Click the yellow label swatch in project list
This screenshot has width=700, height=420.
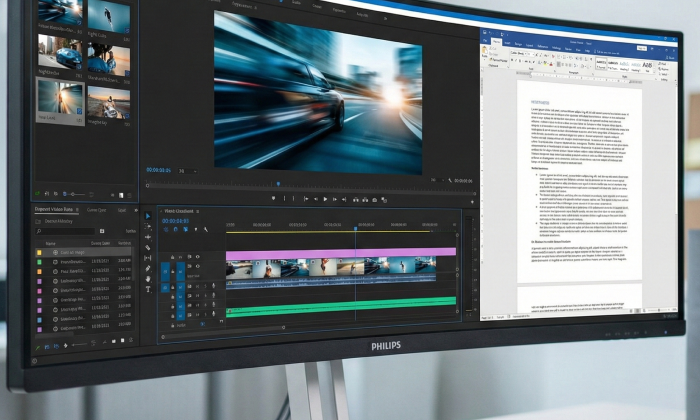tap(39, 253)
